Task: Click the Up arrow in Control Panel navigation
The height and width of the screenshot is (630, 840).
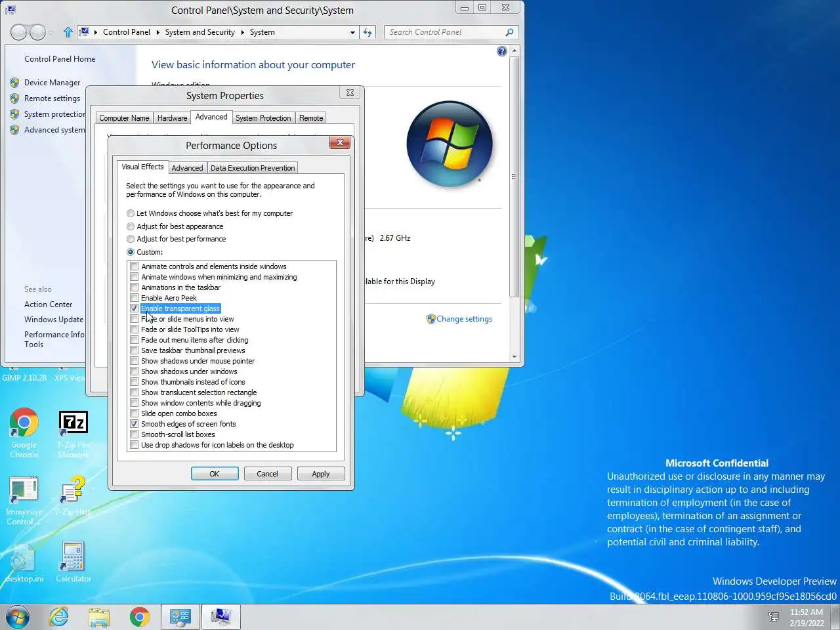Action: 68,31
